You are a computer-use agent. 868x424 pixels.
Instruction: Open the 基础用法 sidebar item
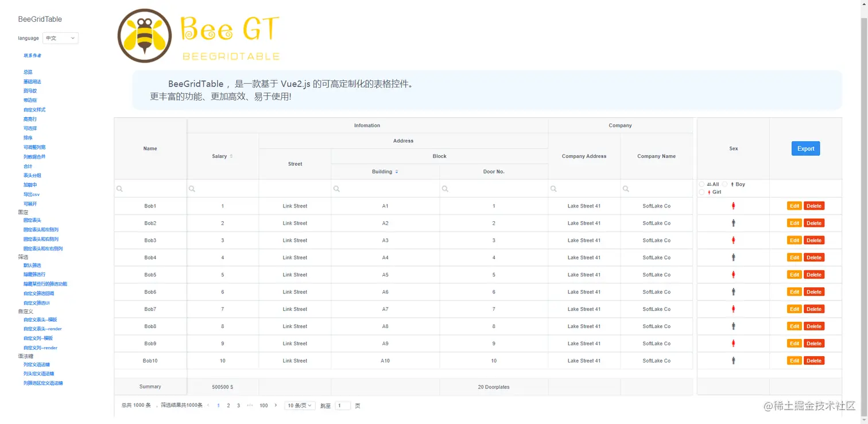point(32,82)
